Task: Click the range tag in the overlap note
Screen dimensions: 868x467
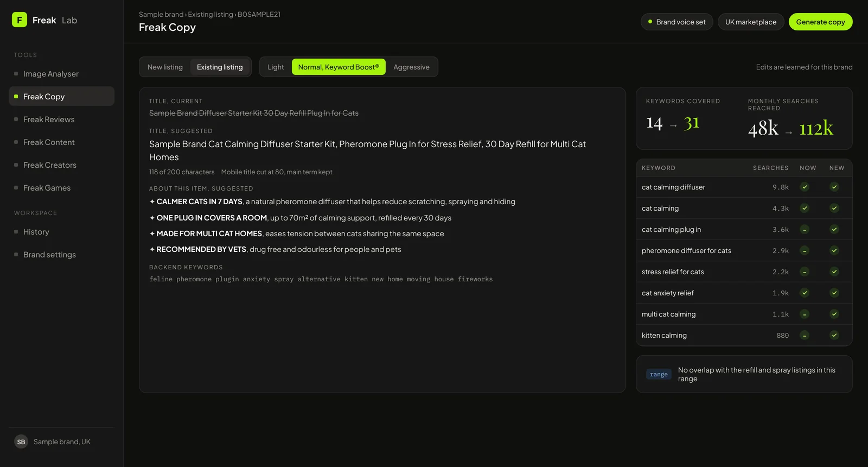Action: pos(659,374)
